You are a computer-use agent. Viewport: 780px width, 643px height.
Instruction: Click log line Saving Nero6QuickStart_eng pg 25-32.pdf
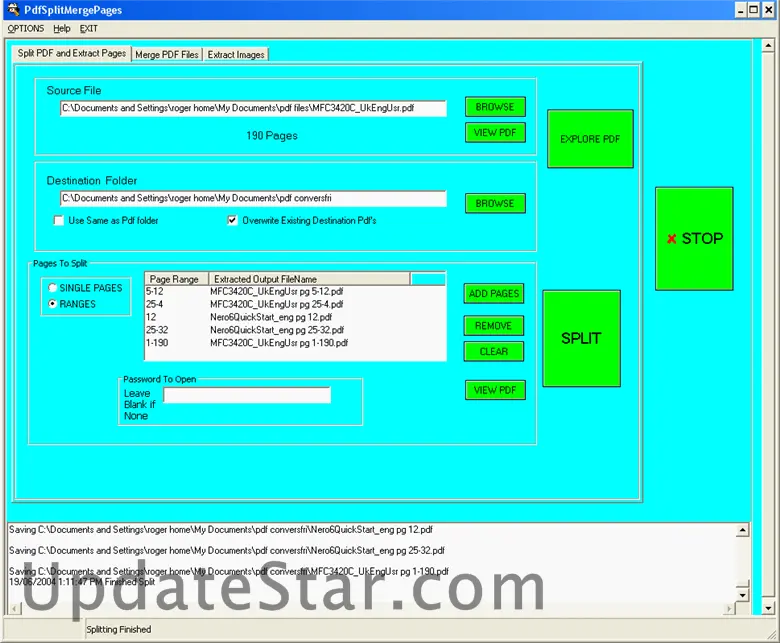point(227,551)
